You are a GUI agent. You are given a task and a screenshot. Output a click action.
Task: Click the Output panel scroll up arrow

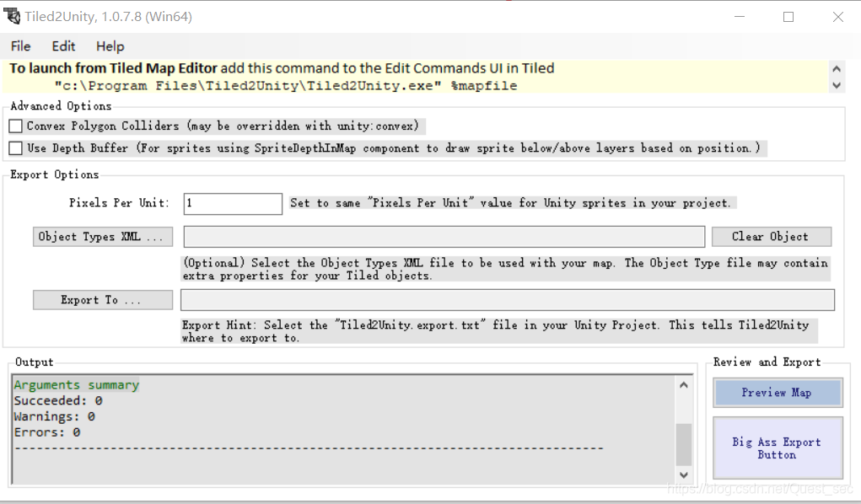click(684, 385)
